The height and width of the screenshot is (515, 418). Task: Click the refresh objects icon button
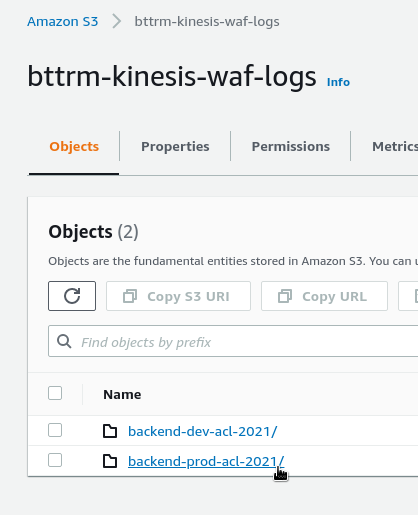pos(72,296)
